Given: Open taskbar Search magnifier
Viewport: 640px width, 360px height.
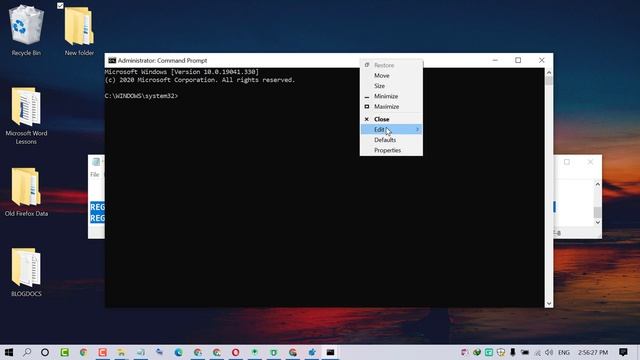Looking at the screenshot, I should pyautogui.click(x=27, y=352).
